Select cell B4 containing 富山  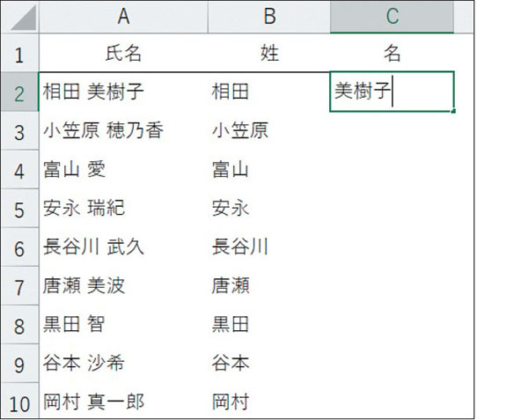[x=269, y=169]
